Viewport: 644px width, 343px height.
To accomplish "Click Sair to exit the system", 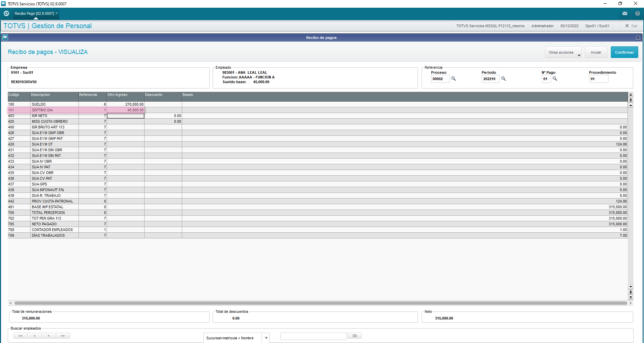I will coord(631,26).
